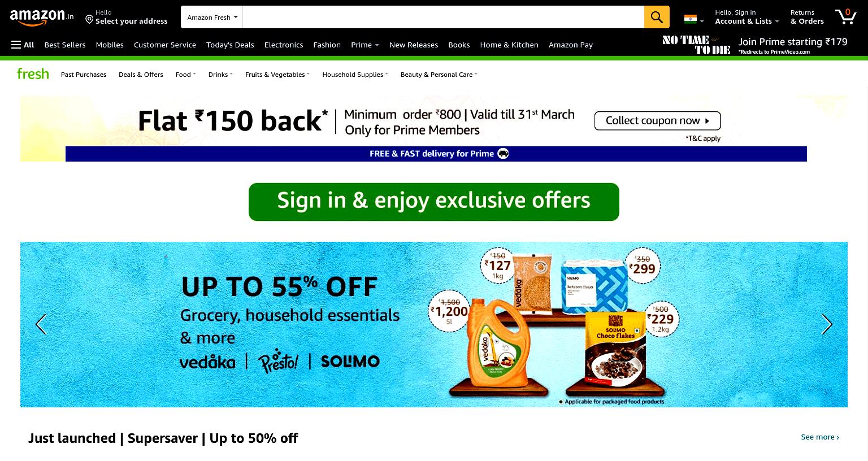Open the See more link
868x461 pixels.
pos(820,437)
